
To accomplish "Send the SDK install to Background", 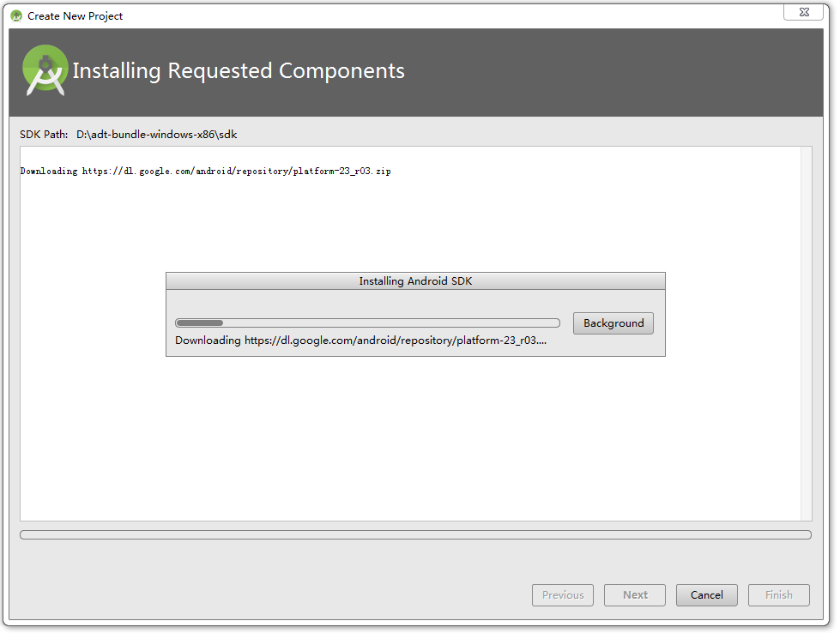I will tap(613, 323).
